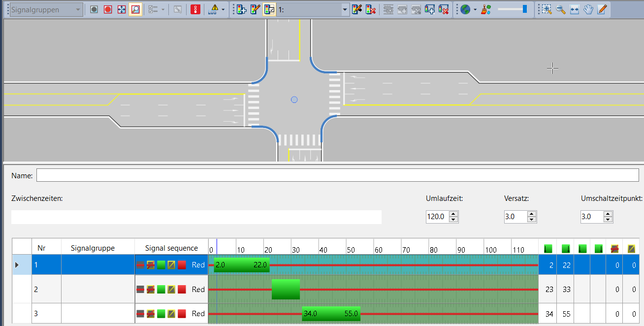
Task: Click the 'Signal sequence' column header
Action: (x=171, y=248)
